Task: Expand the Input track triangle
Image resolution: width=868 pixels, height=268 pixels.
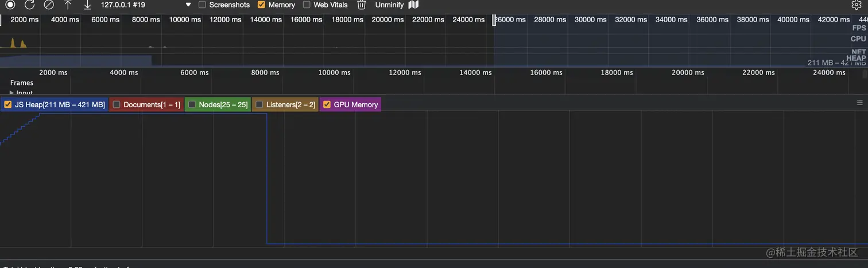Action: click(12, 92)
